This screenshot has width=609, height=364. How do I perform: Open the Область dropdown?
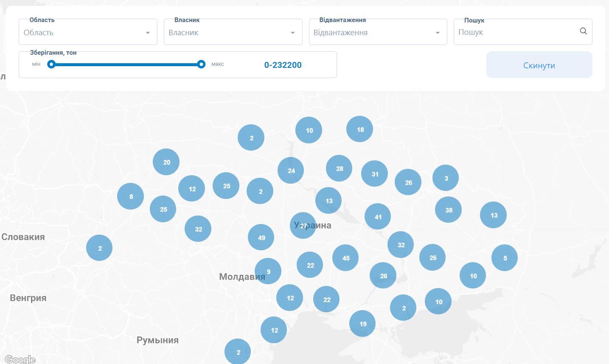click(x=88, y=32)
